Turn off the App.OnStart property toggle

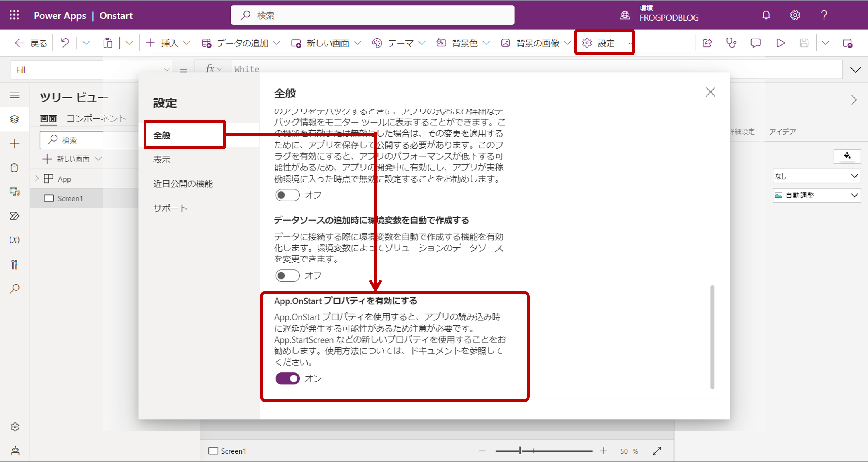click(x=287, y=378)
